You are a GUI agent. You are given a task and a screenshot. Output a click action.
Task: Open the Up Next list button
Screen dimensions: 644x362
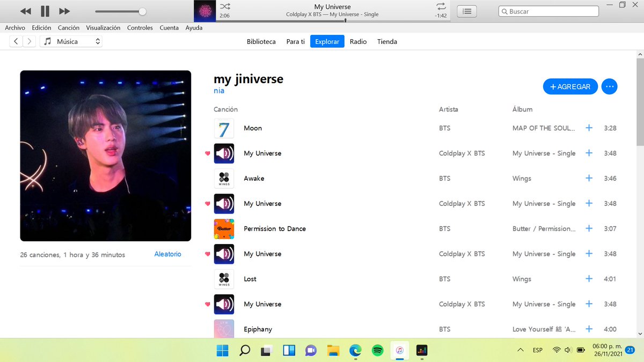click(467, 11)
